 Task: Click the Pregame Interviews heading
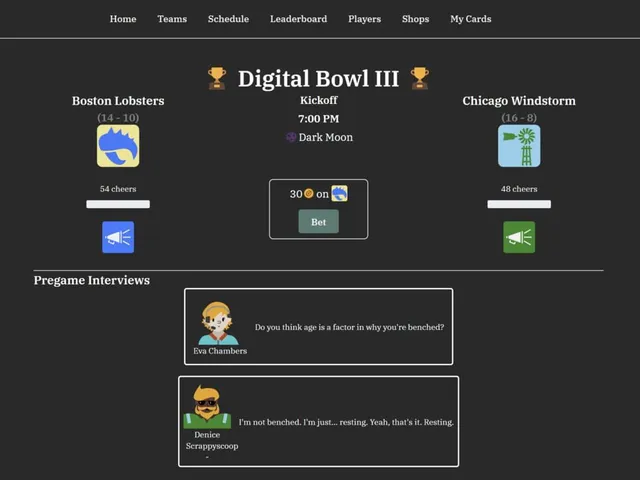[92, 280]
